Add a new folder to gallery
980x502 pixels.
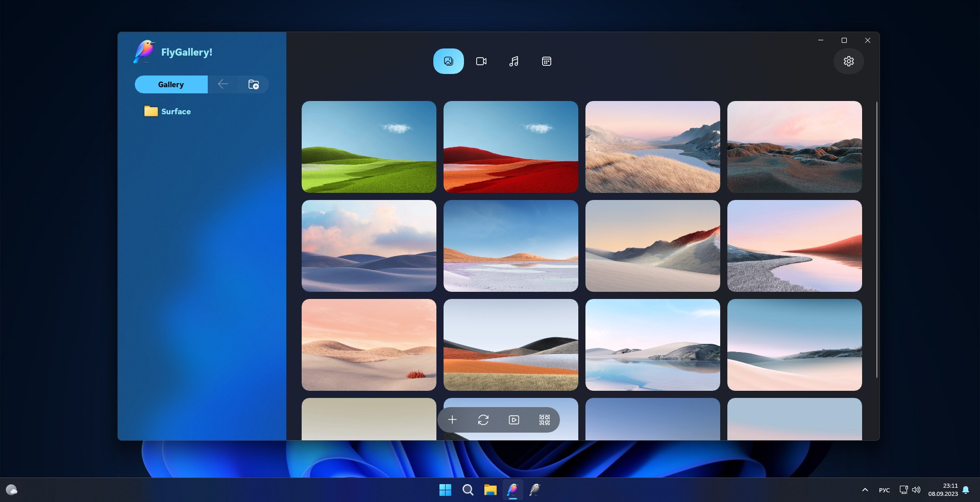(x=253, y=84)
